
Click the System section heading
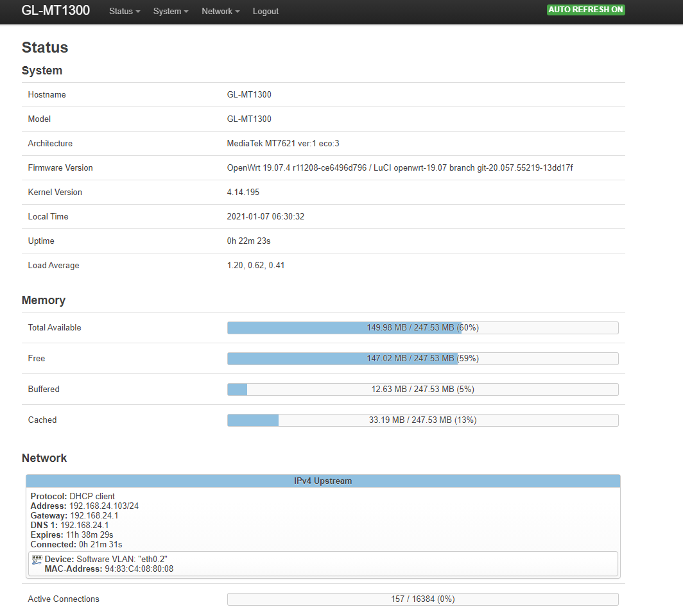[x=42, y=71]
